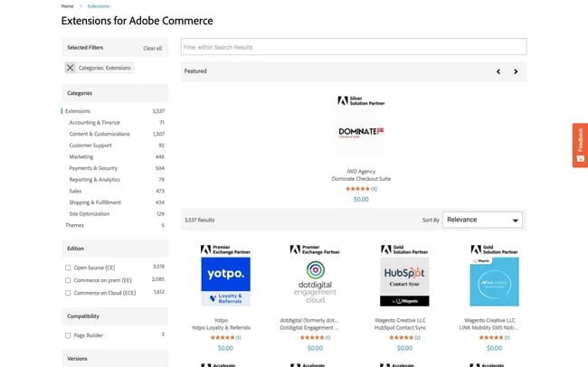Open the LINK Mobility SMS extension thumbnail
Image resolution: width=588 pixels, height=367 pixels.
[494, 281]
